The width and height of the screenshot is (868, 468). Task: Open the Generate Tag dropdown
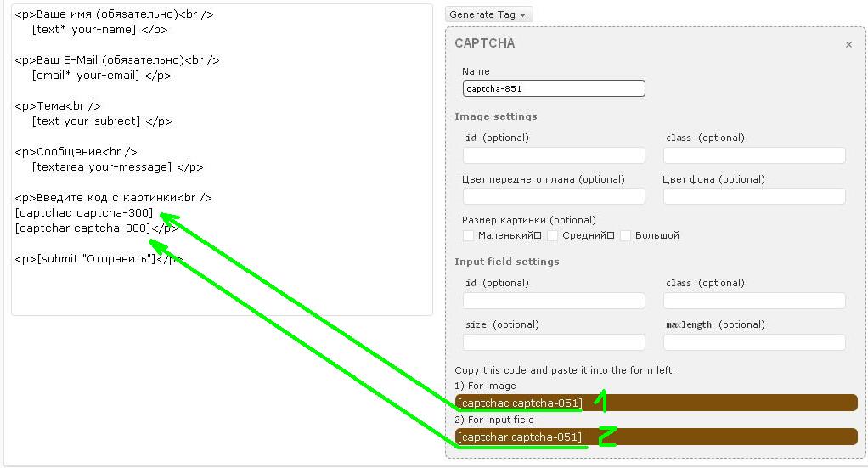(488, 14)
